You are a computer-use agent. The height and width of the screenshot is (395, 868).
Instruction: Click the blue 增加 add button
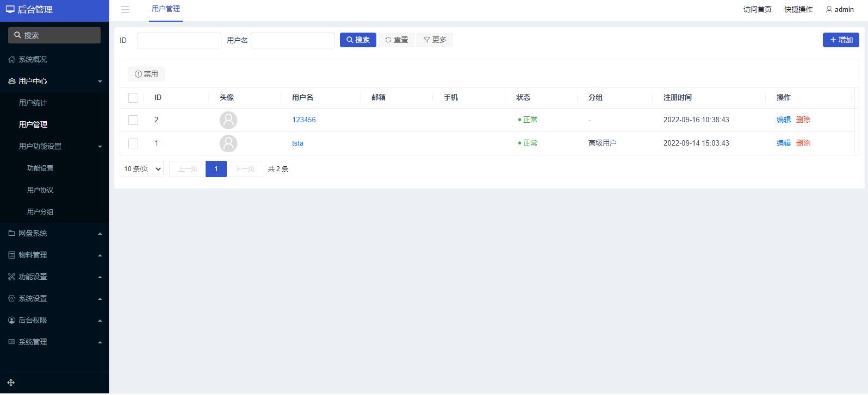pos(840,40)
